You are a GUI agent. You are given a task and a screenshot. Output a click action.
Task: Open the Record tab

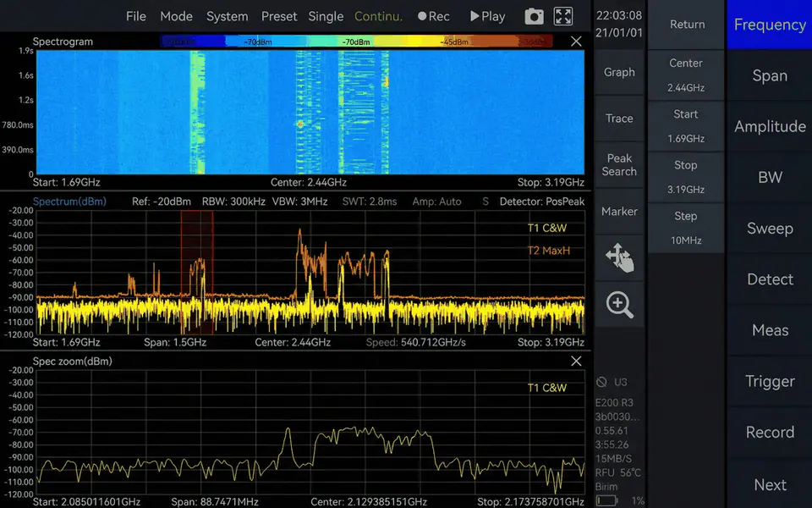pyautogui.click(x=770, y=433)
